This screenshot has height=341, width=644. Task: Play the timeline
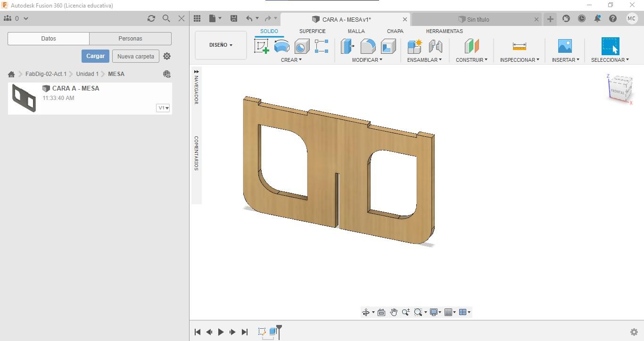click(221, 332)
